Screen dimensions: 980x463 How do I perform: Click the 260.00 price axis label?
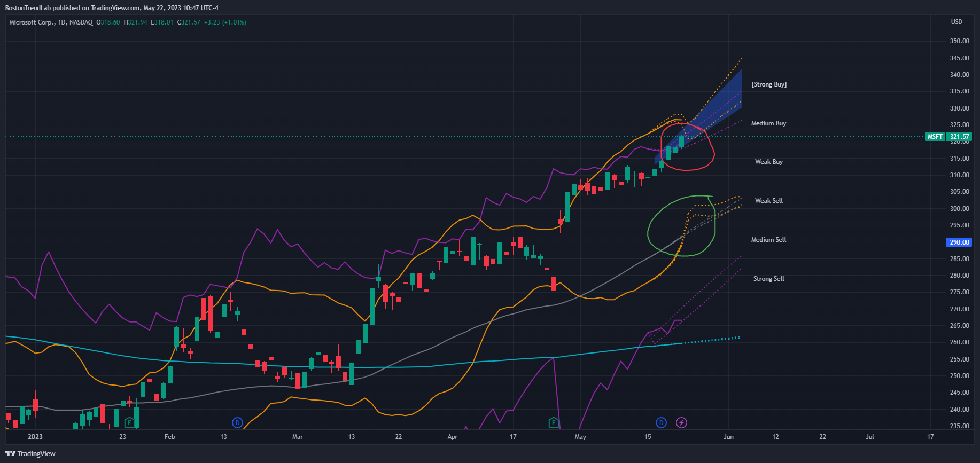[959, 342]
